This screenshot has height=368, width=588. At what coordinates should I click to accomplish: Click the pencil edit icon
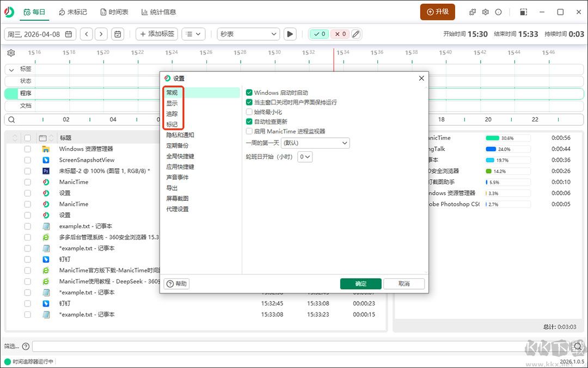click(356, 34)
